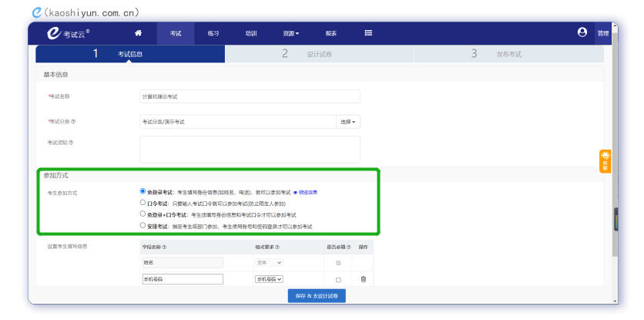Delete the 手机号码 field row

(x=363, y=279)
